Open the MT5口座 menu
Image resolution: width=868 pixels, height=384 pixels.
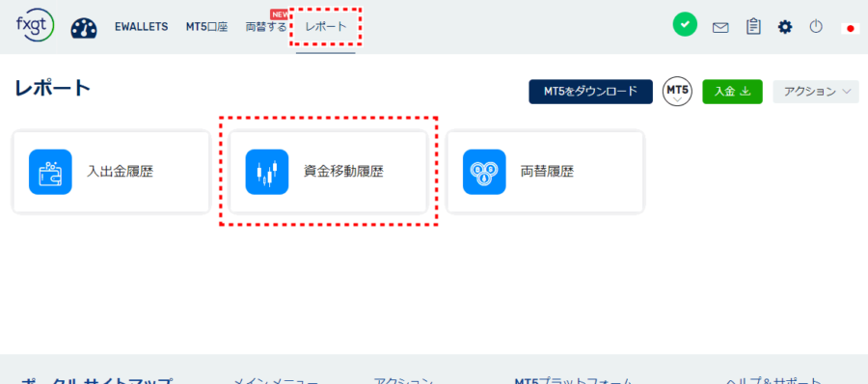(207, 27)
